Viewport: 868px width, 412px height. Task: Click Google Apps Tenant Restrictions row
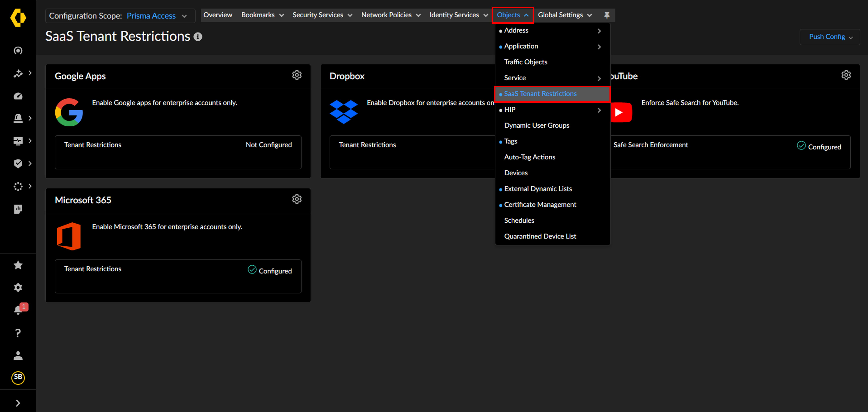[178, 152]
